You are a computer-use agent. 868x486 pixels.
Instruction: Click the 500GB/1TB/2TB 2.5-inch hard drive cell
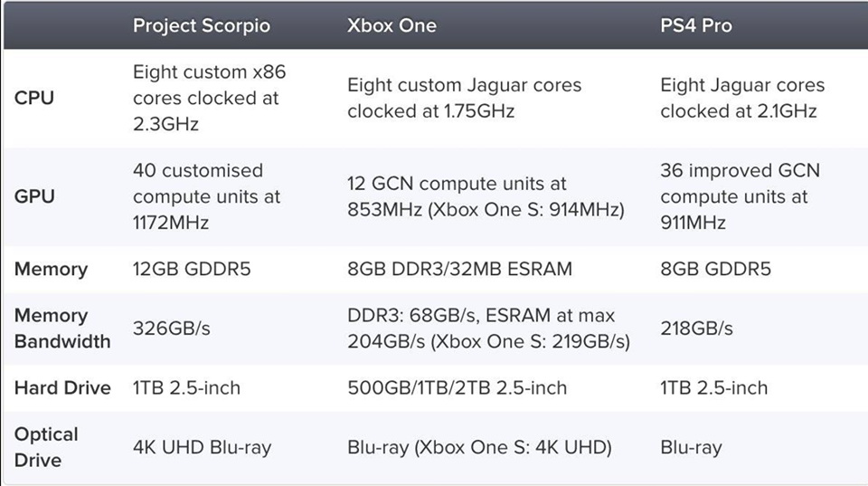(x=457, y=387)
